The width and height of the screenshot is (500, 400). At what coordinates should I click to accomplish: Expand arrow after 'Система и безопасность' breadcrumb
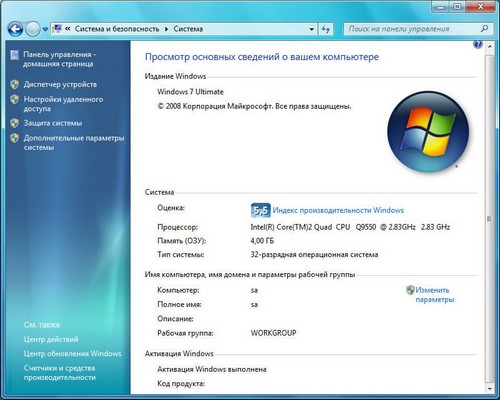166,29
